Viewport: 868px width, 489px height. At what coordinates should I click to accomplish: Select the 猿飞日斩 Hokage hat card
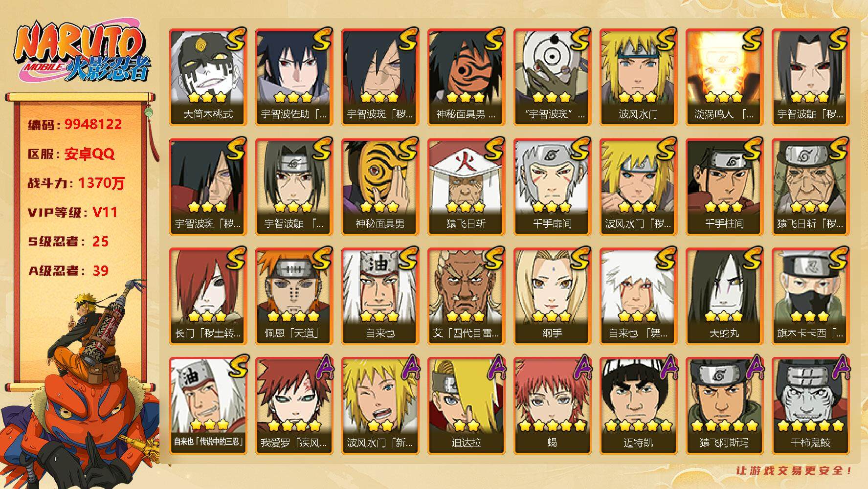(466, 187)
